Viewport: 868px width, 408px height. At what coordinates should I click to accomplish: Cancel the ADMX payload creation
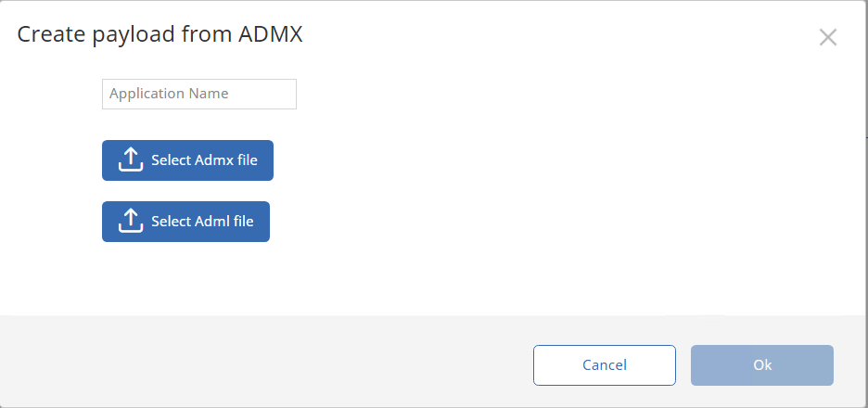(604, 365)
